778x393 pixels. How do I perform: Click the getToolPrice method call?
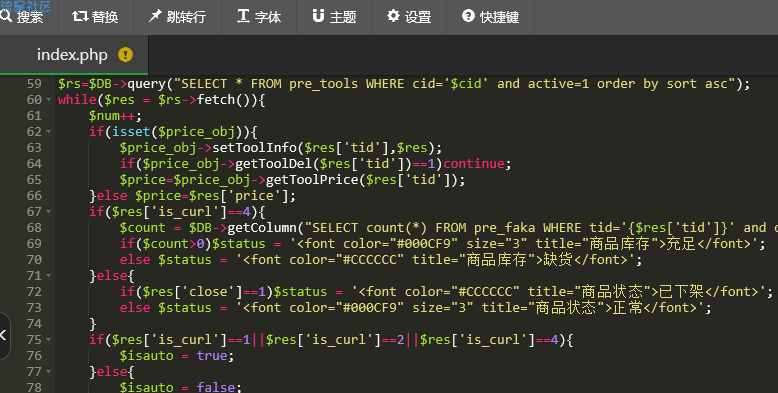pyautogui.click(x=312, y=180)
